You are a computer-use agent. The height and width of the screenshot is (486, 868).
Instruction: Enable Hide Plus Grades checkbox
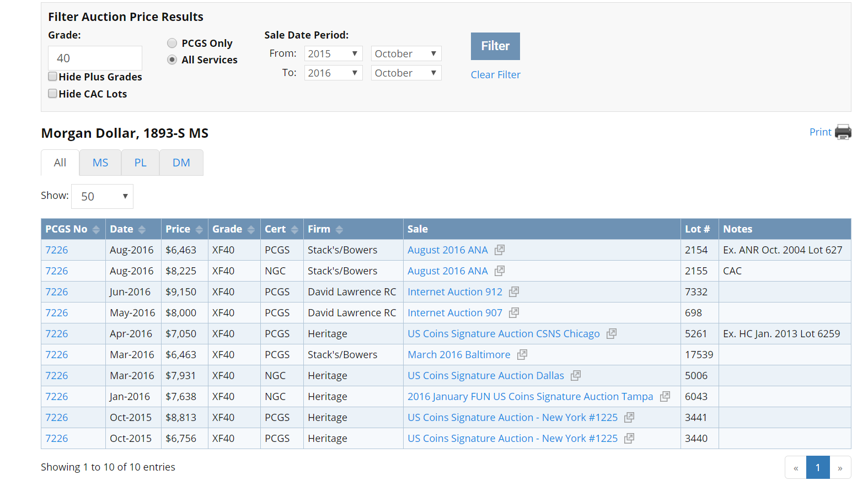53,77
